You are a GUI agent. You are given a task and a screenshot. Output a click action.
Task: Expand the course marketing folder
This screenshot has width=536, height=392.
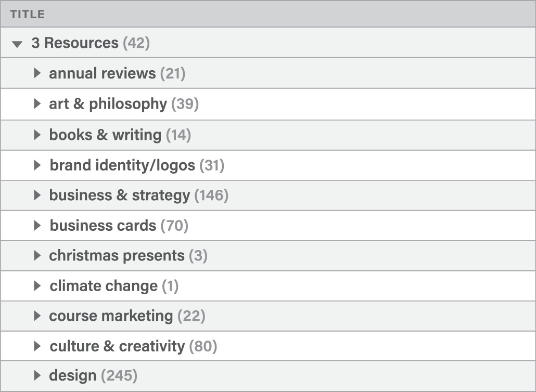coord(37,316)
